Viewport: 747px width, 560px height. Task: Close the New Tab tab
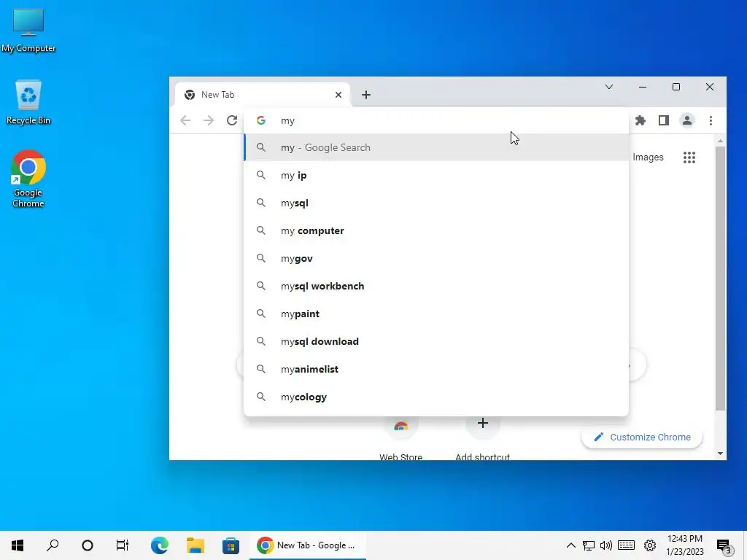tap(338, 95)
